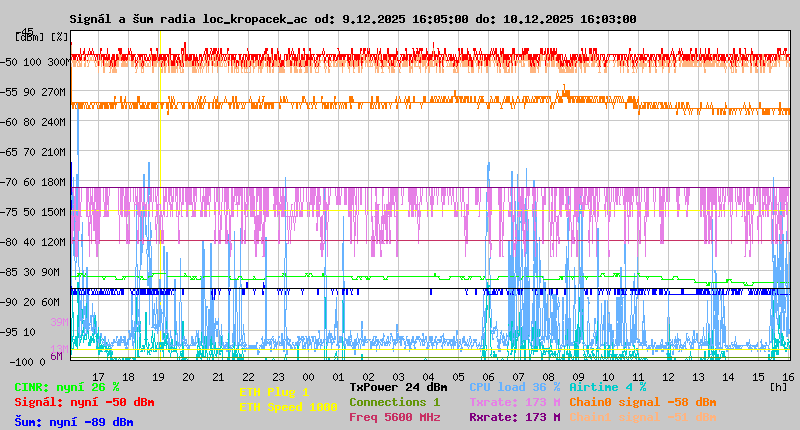
Task: Click the purple Rxrate legend label
Action: coord(514,418)
